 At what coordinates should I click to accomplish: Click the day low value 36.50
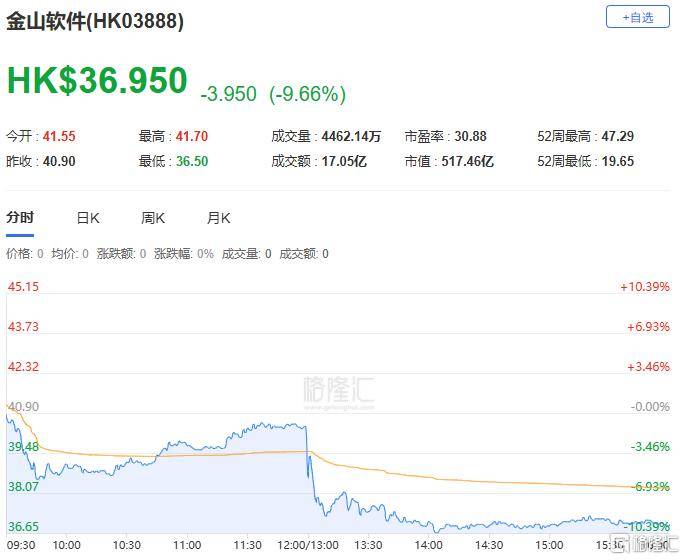point(192,161)
